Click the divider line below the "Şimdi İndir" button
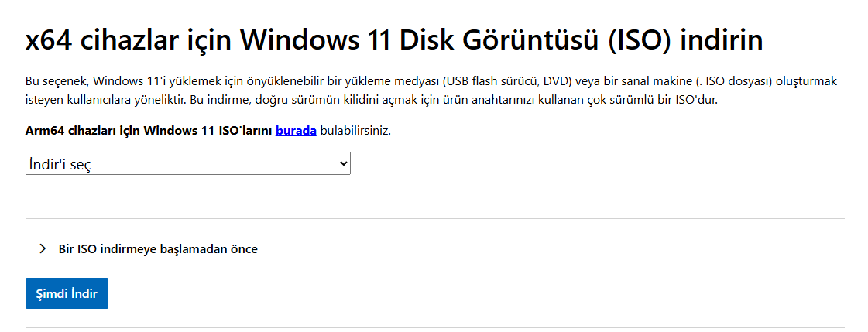Viewport: 868px width, 332px height. coord(435,327)
